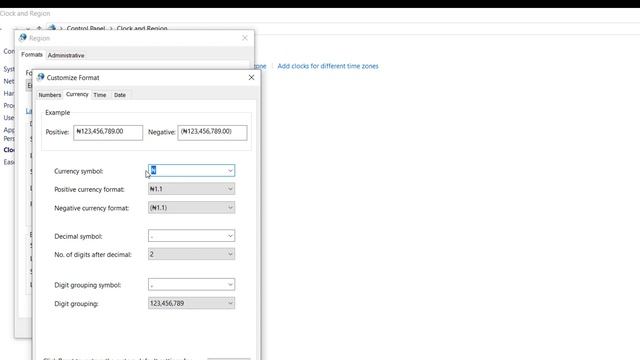Click the Digit grouping label
The width and height of the screenshot is (640, 360).
point(76,304)
